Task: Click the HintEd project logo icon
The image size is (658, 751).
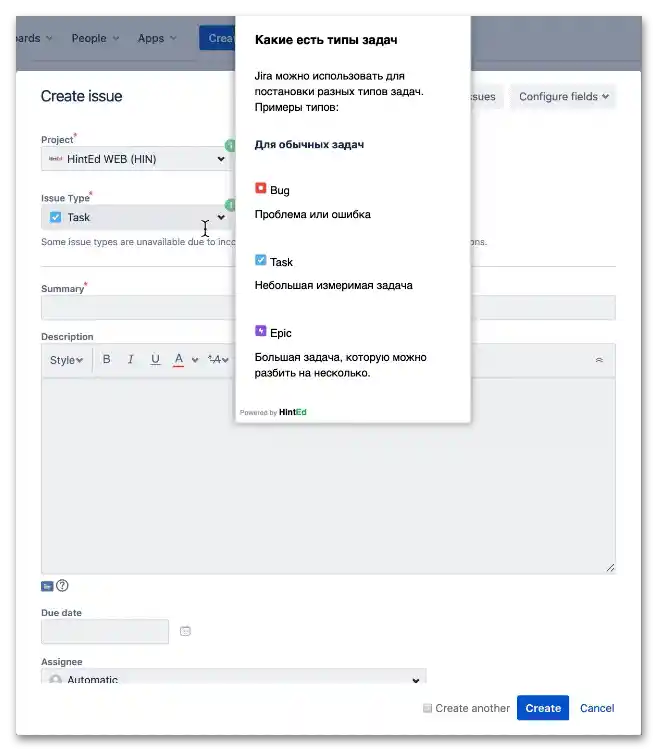Action: (56, 159)
